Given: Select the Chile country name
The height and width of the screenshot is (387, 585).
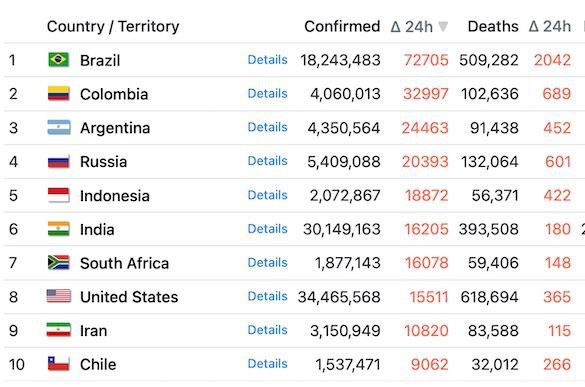Looking at the screenshot, I should point(98,364).
